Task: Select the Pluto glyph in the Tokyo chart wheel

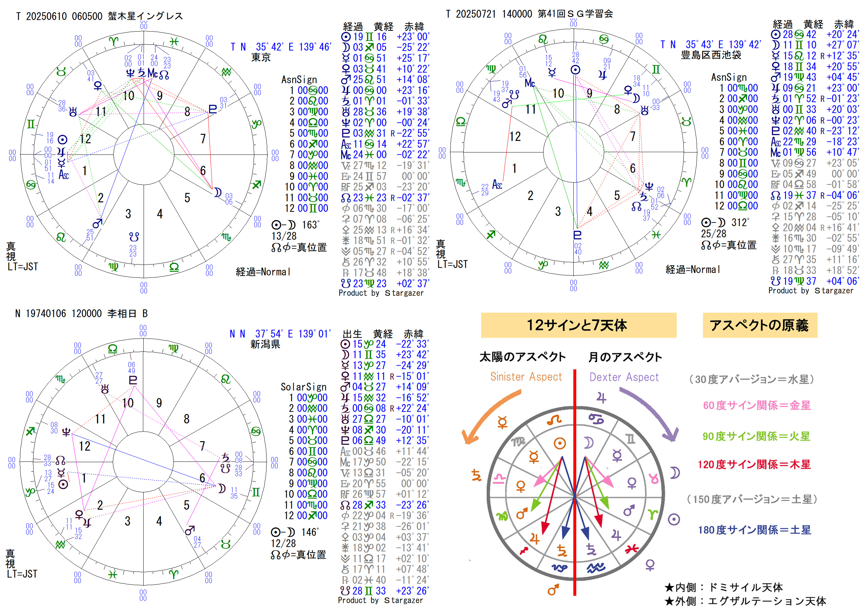Action: pos(213,109)
